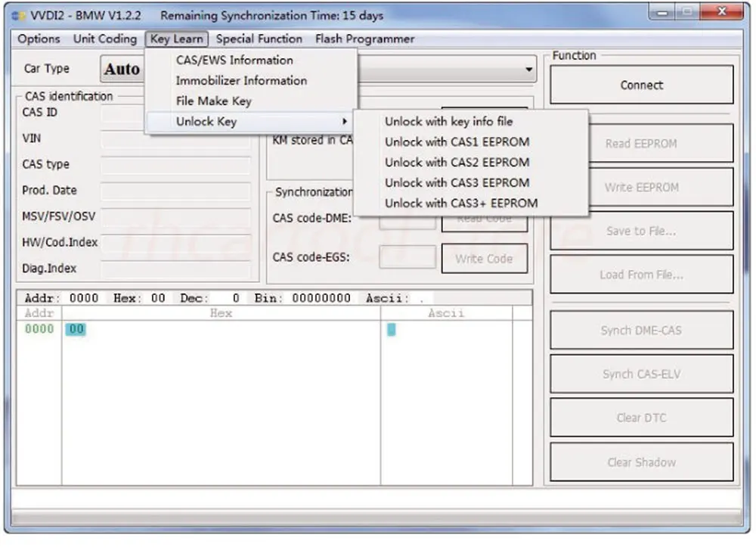Click the Diag.Index field
Screen dimensions: 756x550
click(175, 269)
